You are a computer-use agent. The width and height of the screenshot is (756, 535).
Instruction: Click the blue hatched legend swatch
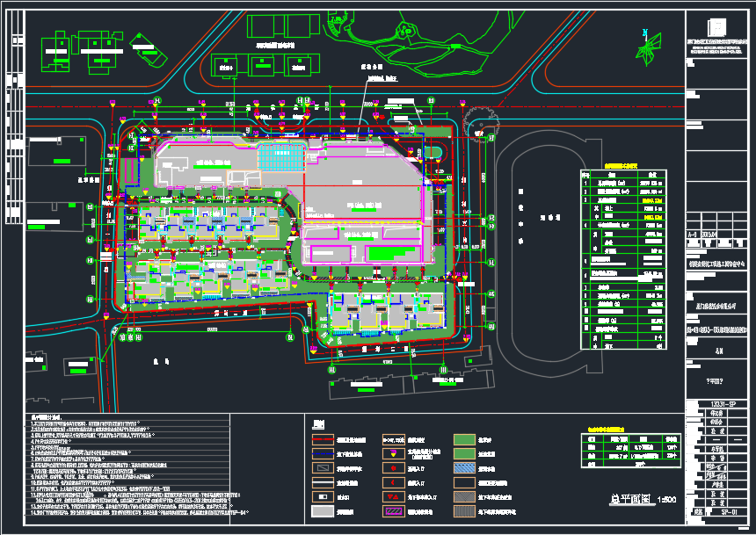coord(465,467)
